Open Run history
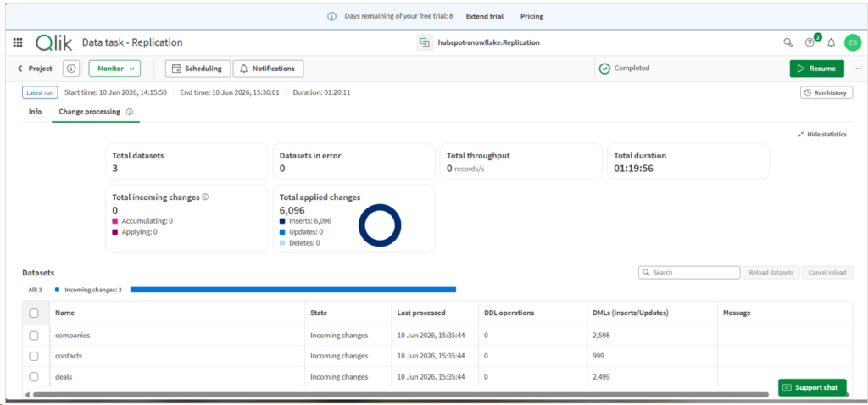Image resolution: width=868 pixels, height=405 pixels. coord(826,93)
